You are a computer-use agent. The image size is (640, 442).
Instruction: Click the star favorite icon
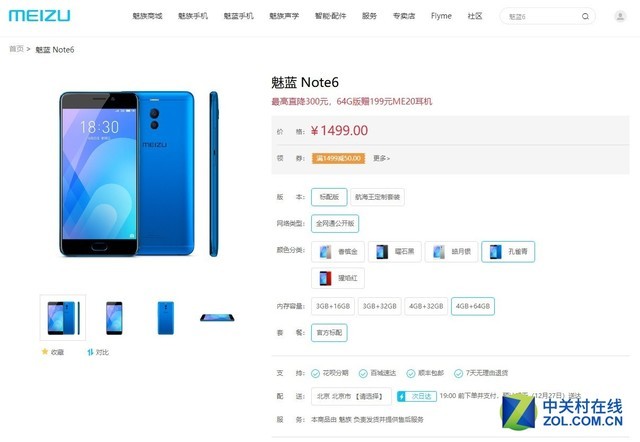click(x=45, y=351)
